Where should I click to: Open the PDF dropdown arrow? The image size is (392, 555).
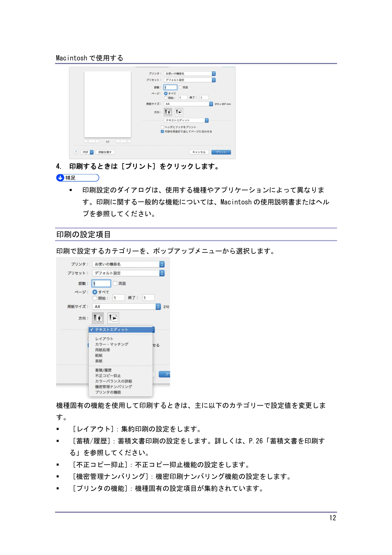(92, 152)
